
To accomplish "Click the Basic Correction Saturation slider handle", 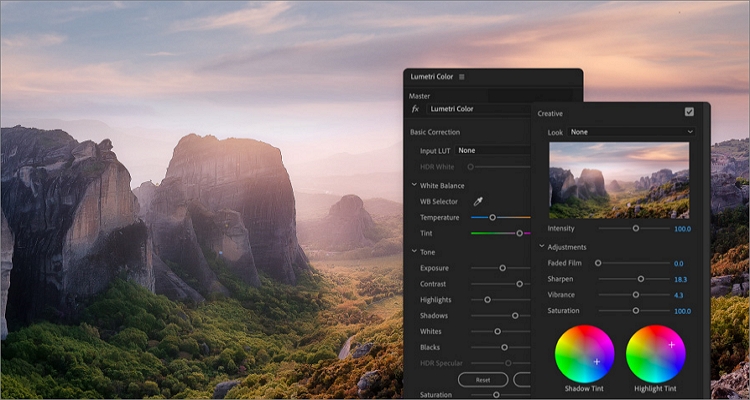I will 496,395.
